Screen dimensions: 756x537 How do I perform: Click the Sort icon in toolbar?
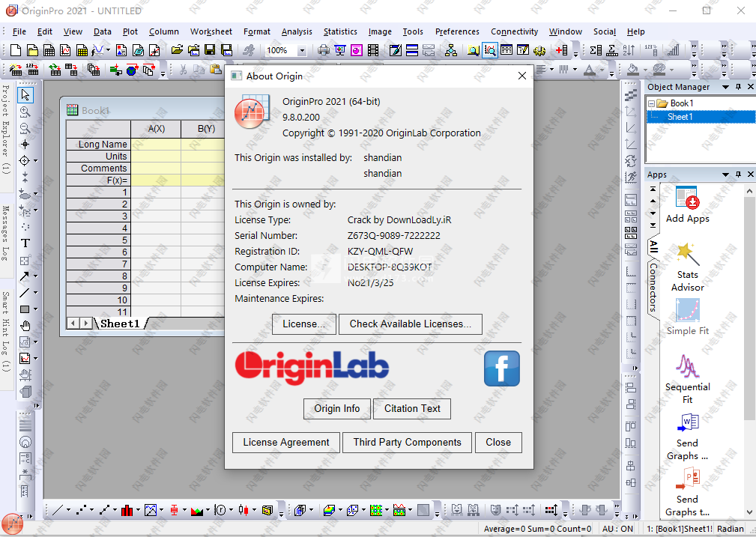[629, 50]
